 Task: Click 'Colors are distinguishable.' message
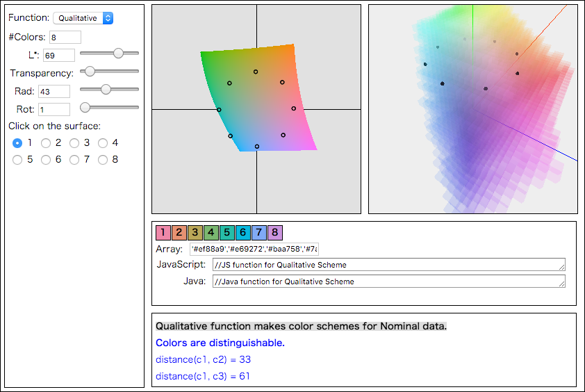coord(220,343)
